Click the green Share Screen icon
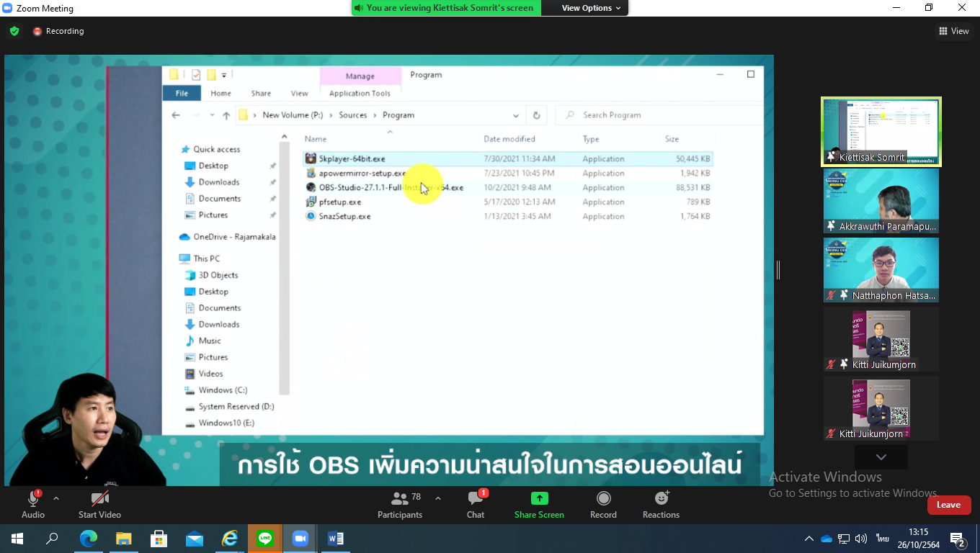Screen dimensions: 980x553 click(539, 498)
